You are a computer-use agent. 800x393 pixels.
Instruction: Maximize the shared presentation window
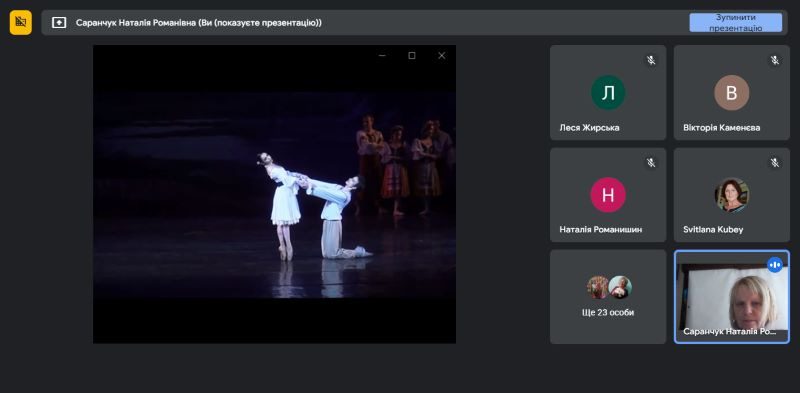pyautogui.click(x=412, y=56)
